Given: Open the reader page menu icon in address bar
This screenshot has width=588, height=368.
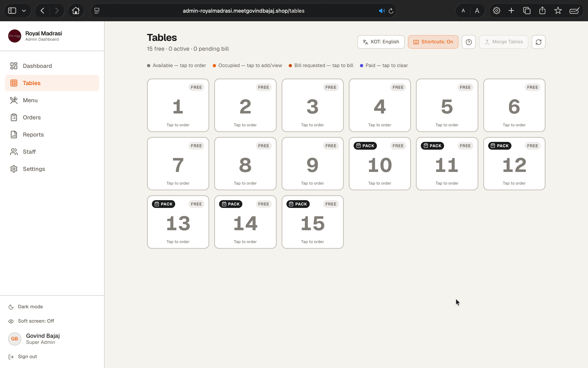Looking at the screenshot, I should point(97,11).
